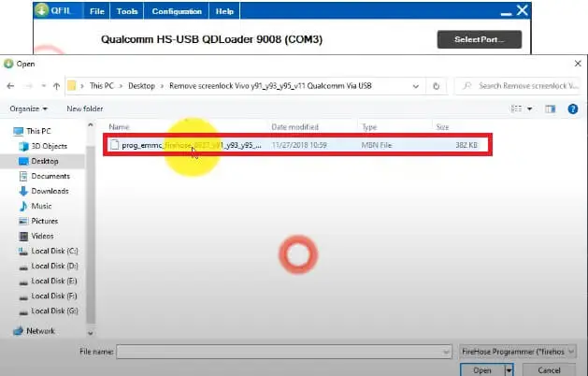This screenshot has height=376, width=588.
Task: Select Local Disk (C:) drive
Action: pos(54,251)
